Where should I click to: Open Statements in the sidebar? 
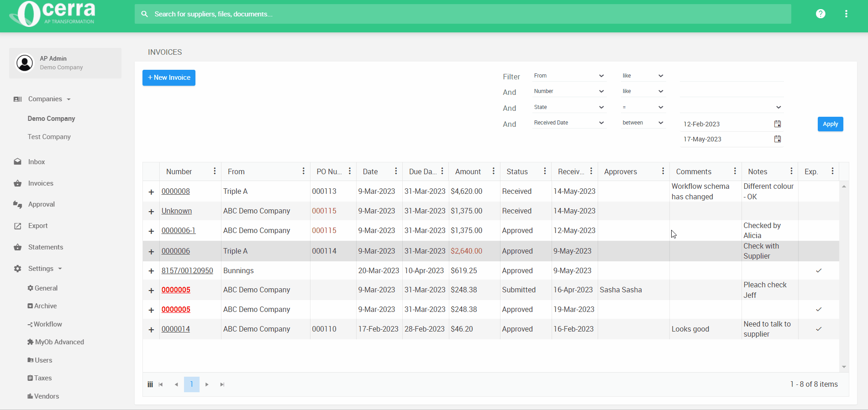coord(46,247)
